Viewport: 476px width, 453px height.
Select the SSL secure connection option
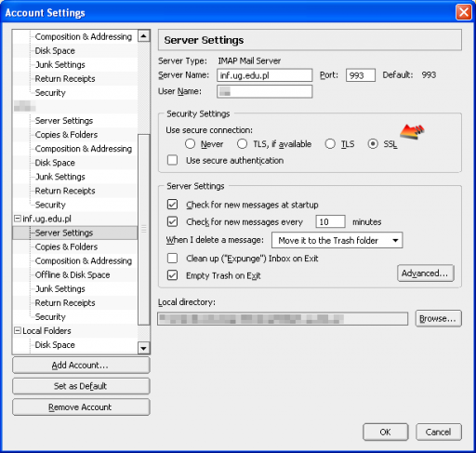373,144
